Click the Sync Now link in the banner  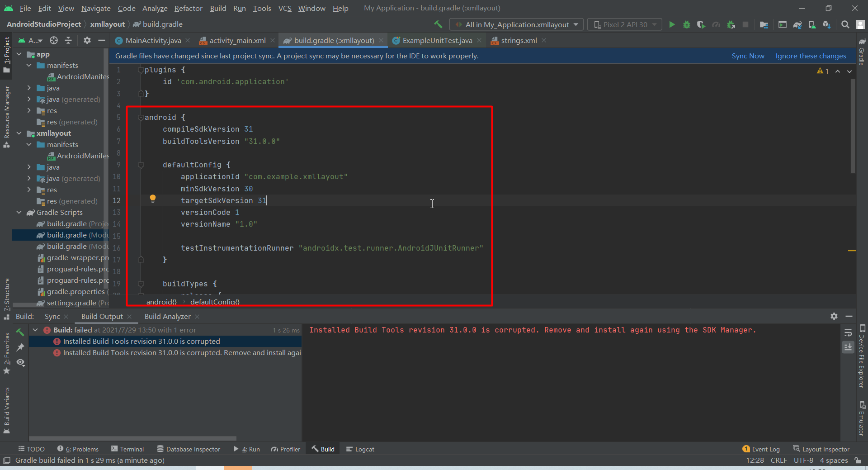point(748,56)
